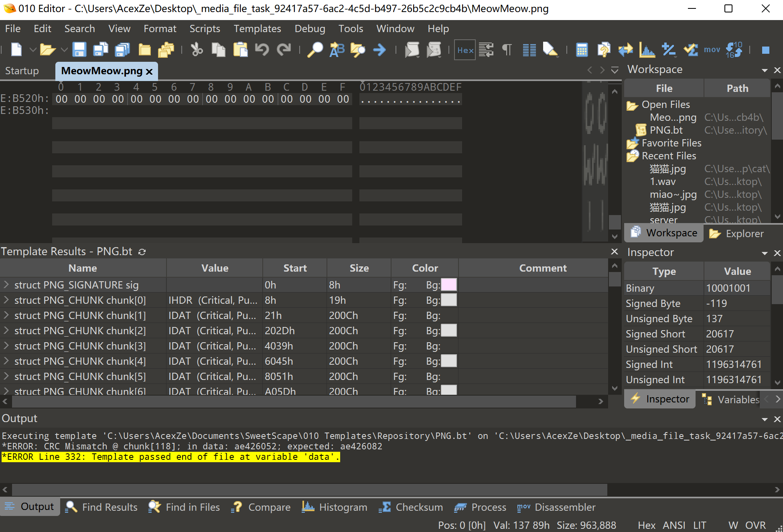Click the Checksum checkmark-sigma toolbar icon

tap(690, 50)
